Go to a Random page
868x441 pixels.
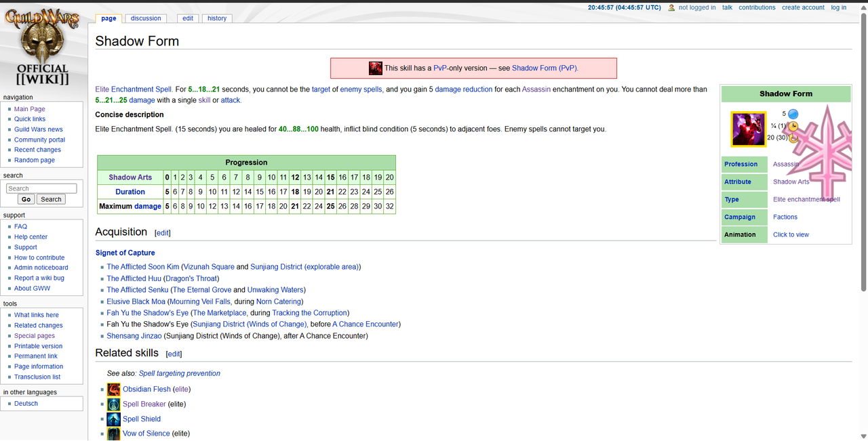pos(35,160)
